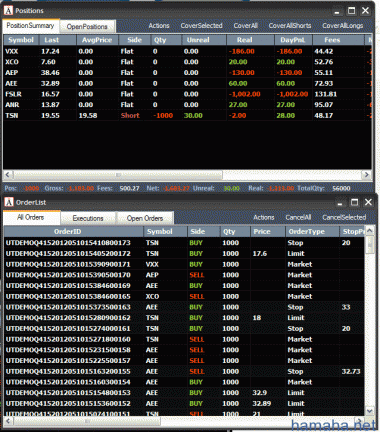Screen dimensions: 380x432
Task: Click right arrow of Positions horizontal scrollbar
Action: coord(367,174)
